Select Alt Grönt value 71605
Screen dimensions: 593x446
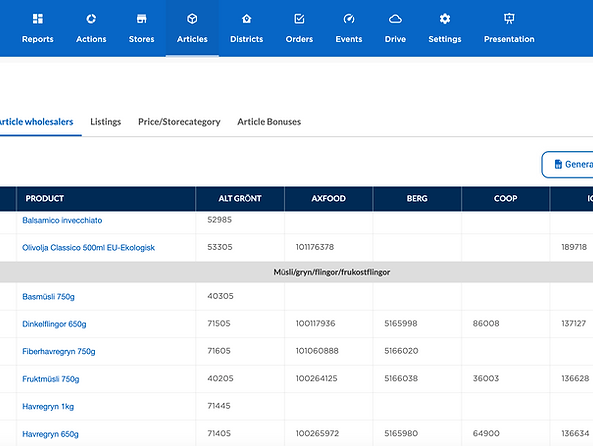219,351
